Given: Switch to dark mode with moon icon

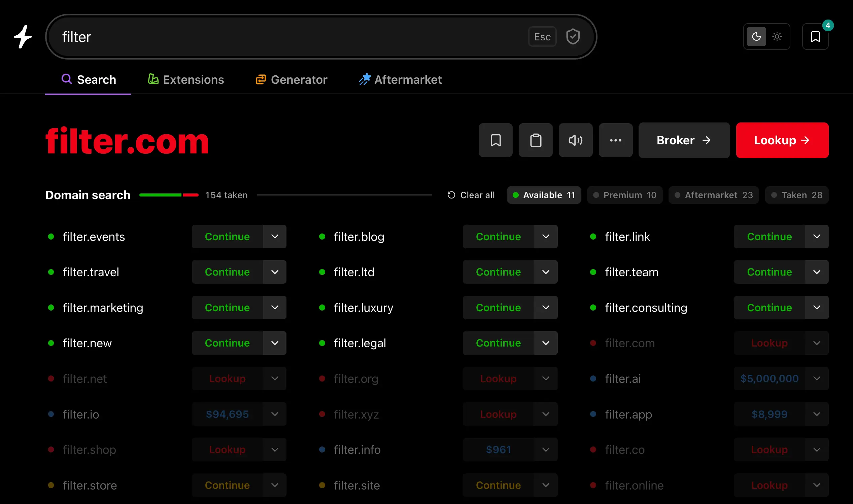Looking at the screenshot, I should [x=756, y=37].
